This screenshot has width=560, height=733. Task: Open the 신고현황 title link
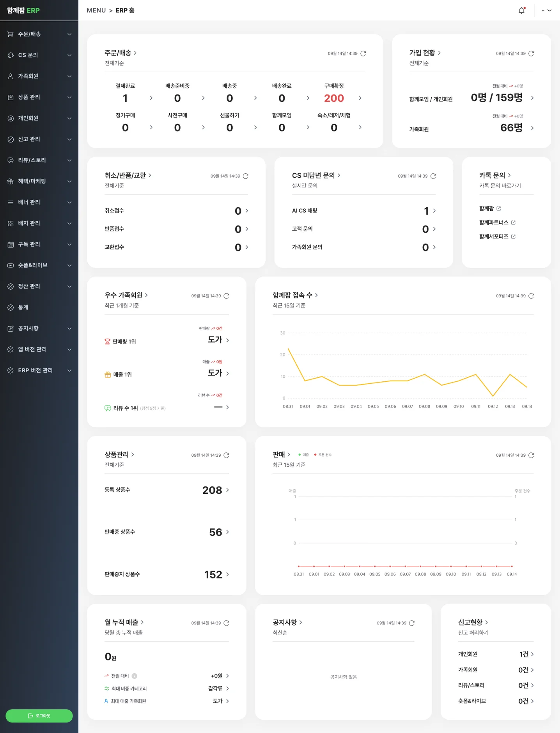point(473,623)
